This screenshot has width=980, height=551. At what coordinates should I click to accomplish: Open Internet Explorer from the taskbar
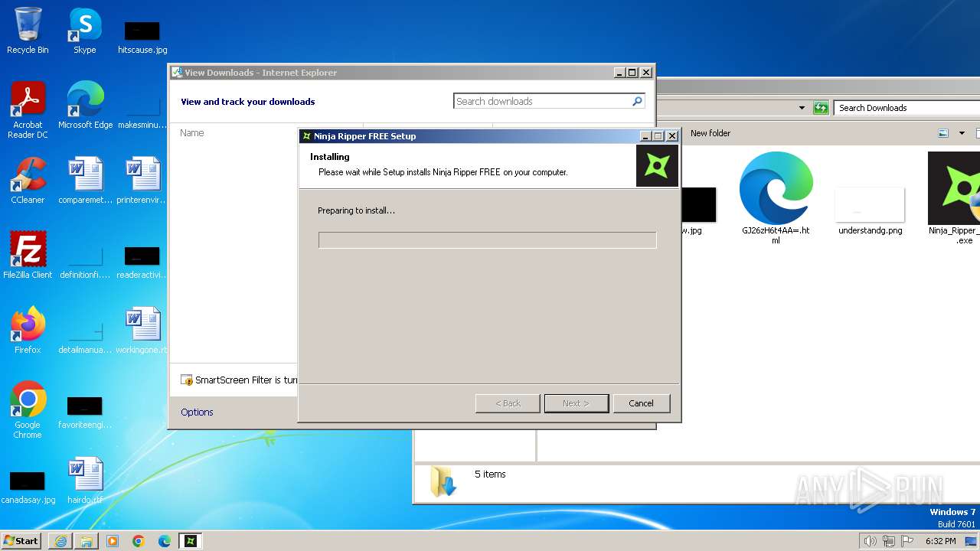(x=60, y=541)
